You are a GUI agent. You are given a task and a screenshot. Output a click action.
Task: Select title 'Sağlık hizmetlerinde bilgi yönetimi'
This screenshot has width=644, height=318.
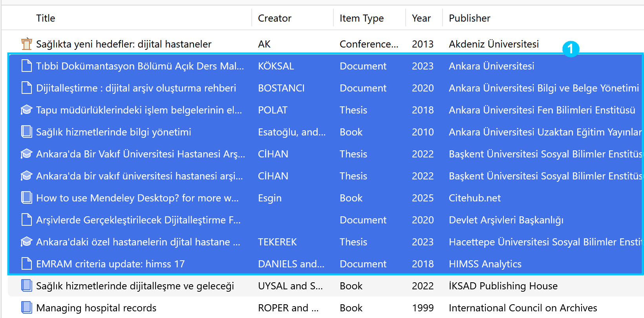click(x=113, y=132)
